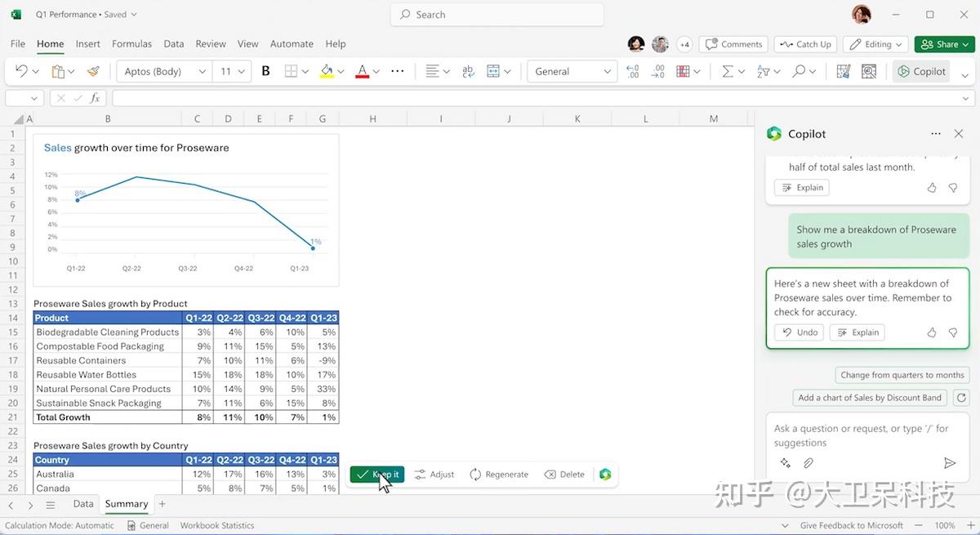
Task: Add a new sheet with plus
Action: (x=163, y=504)
